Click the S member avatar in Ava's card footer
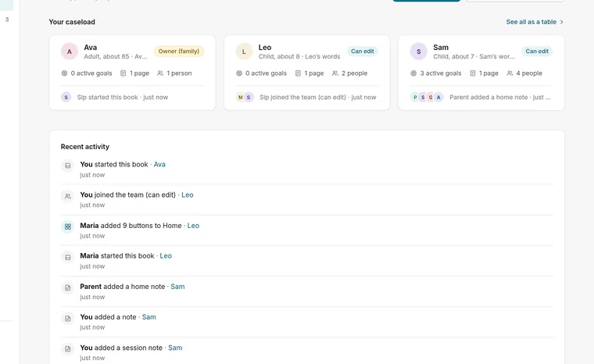 (x=66, y=98)
